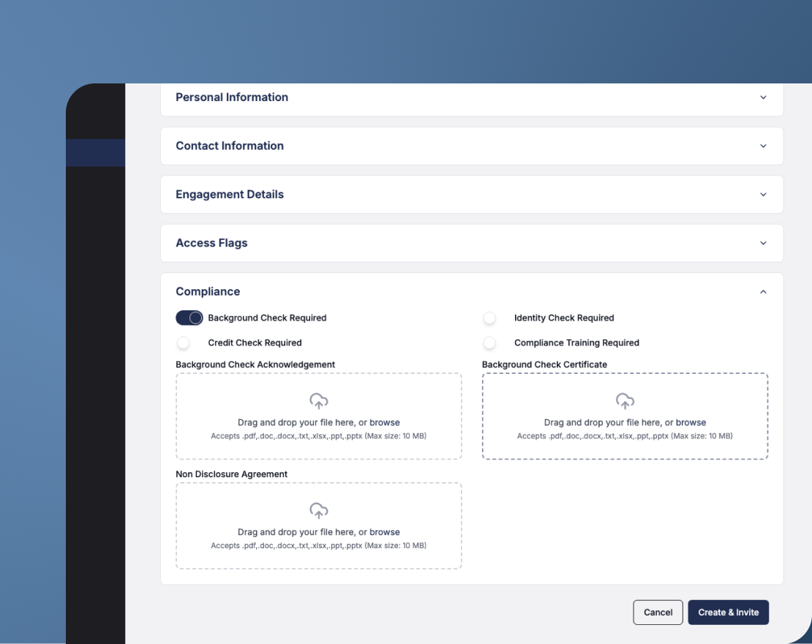Click accepted file types text under Background Check Certificate
The height and width of the screenshot is (644, 812).
(x=625, y=436)
